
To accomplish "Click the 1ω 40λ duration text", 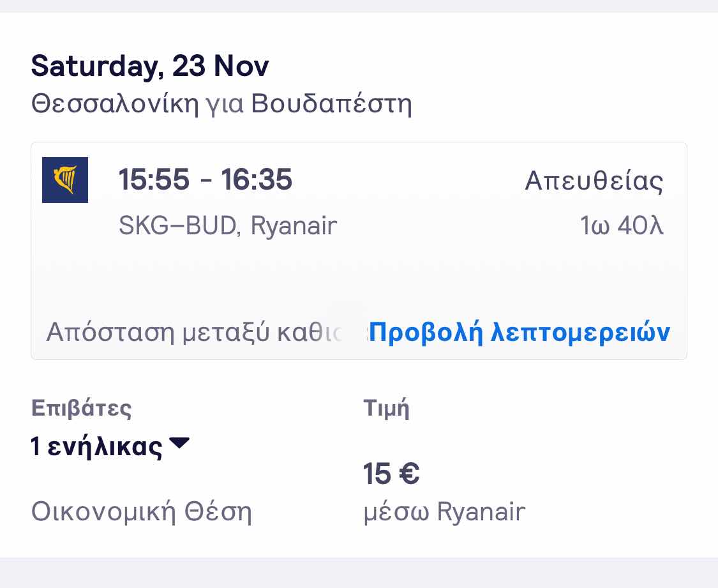I will pyautogui.click(x=622, y=227).
